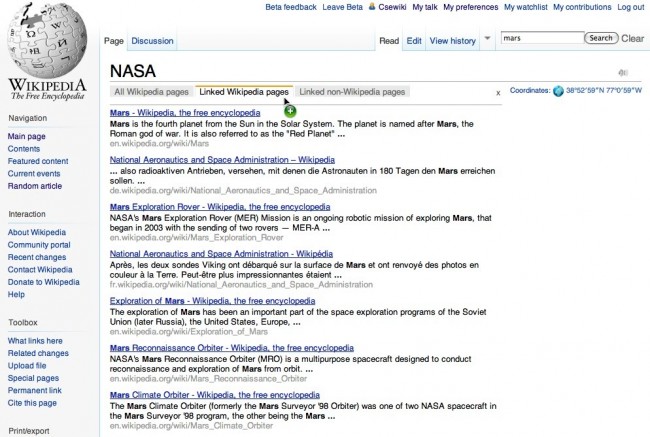The image size is (650, 437).
Task: Click the audio speaker icon near title
Action: point(623,73)
